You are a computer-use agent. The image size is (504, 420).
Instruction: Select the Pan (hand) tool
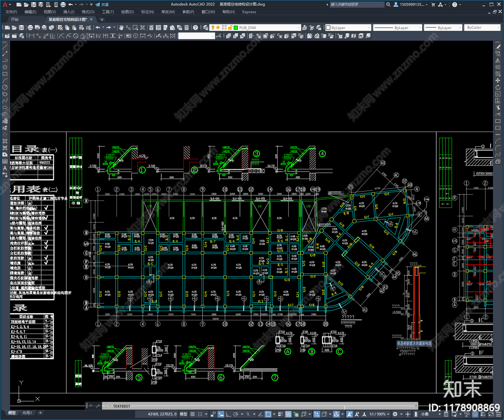pos(121,28)
